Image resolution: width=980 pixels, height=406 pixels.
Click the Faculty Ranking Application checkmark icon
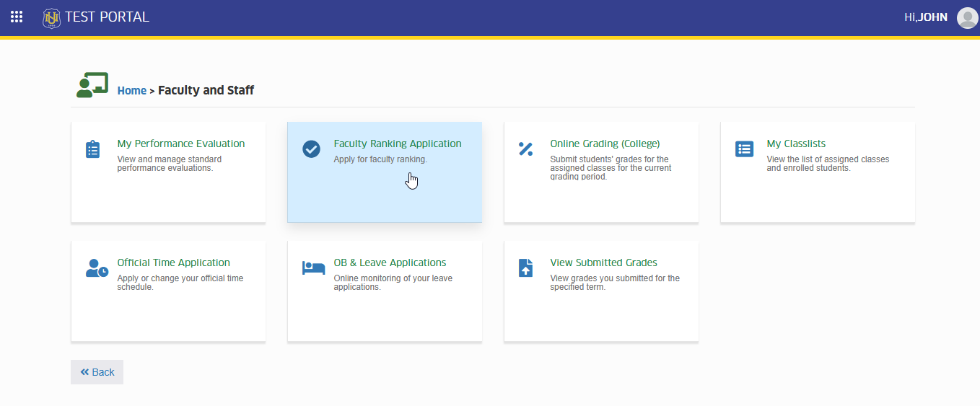tap(311, 149)
